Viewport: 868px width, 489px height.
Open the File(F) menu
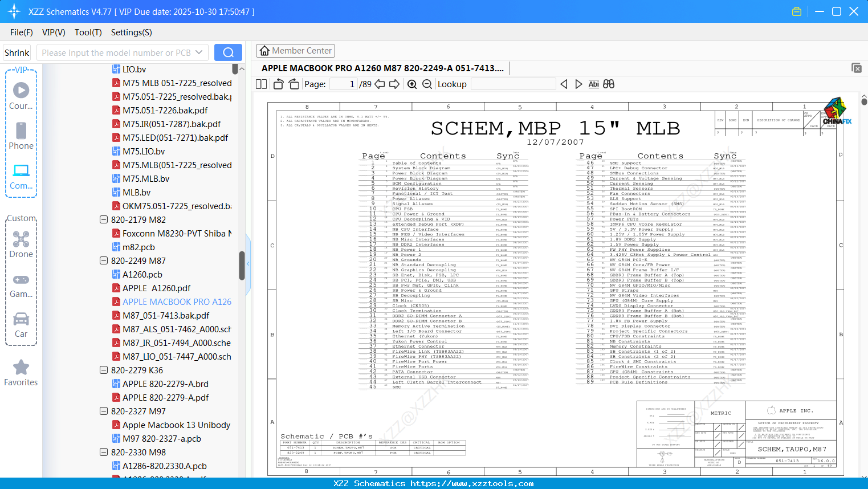[22, 32]
